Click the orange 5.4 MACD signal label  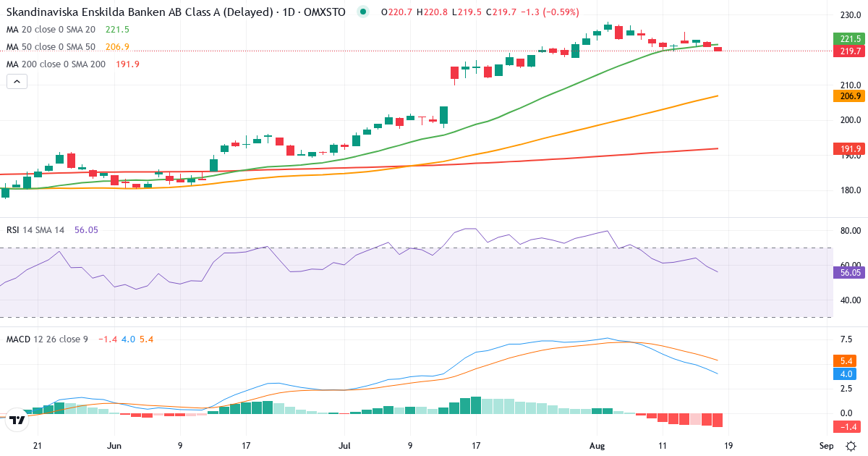coord(843,360)
